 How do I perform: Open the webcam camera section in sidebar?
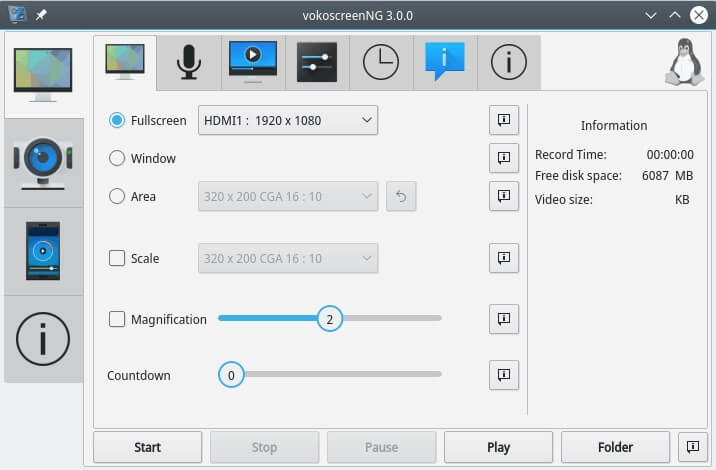pos(43,163)
